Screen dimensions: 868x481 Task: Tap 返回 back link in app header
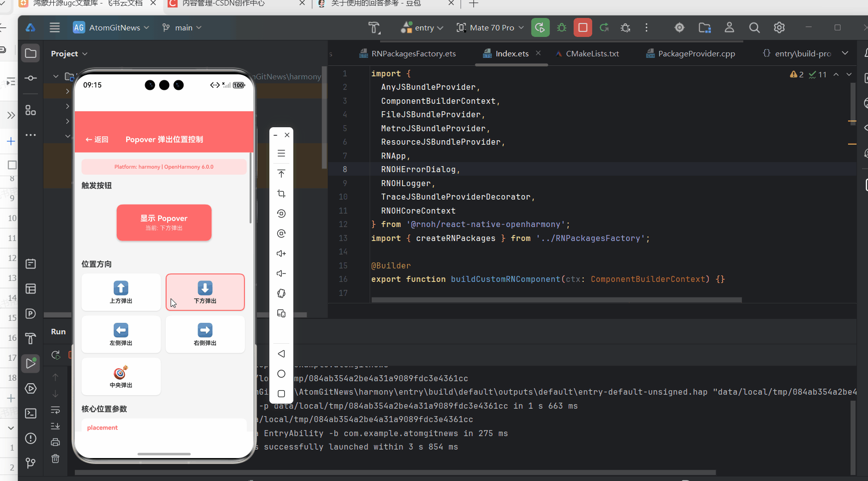pos(97,139)
